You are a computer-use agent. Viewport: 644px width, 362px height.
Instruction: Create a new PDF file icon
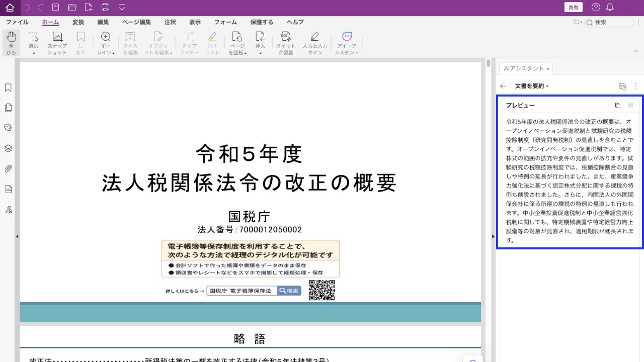(x=89, y=7)
